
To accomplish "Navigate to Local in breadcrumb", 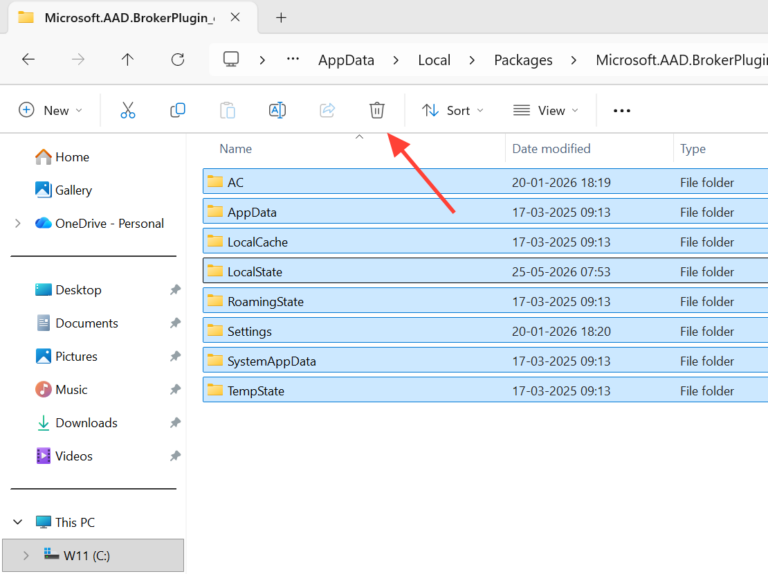I will [434, 60].
